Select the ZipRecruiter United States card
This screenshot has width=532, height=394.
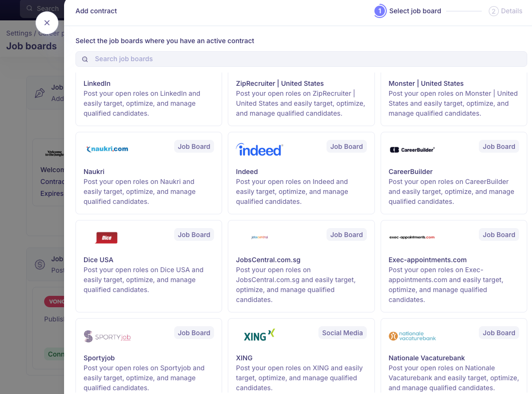coord(301,99)
